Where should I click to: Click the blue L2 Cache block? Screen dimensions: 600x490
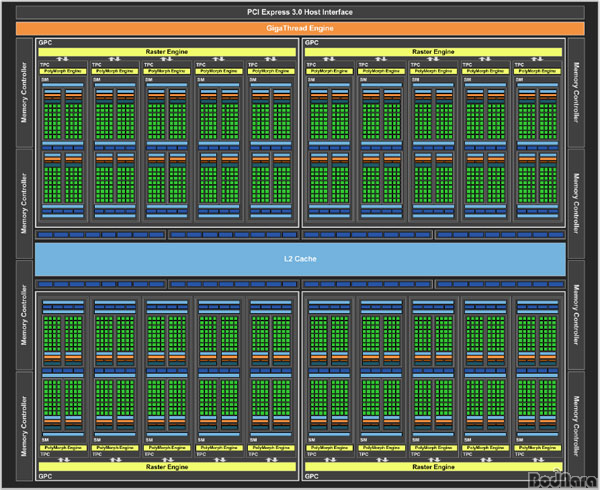click(299, 259)
